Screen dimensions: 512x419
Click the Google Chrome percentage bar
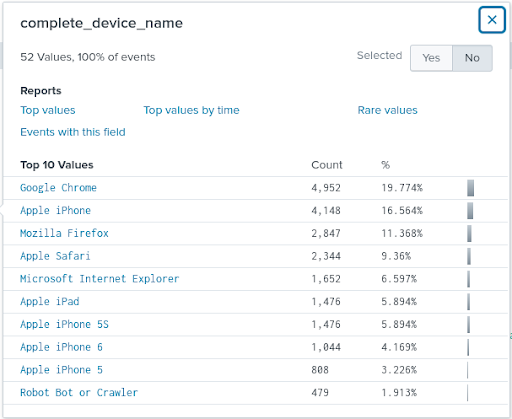[470, 188]
